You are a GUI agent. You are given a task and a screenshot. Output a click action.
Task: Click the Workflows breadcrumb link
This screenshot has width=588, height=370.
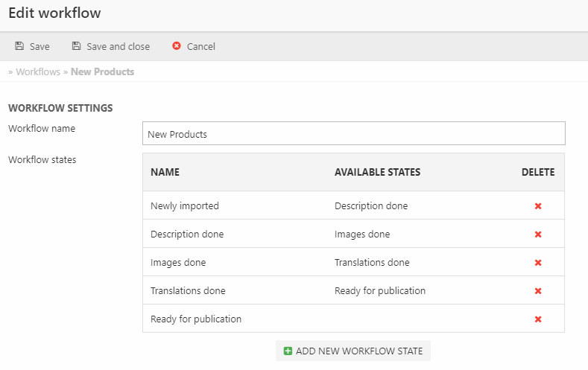(38, 72)
